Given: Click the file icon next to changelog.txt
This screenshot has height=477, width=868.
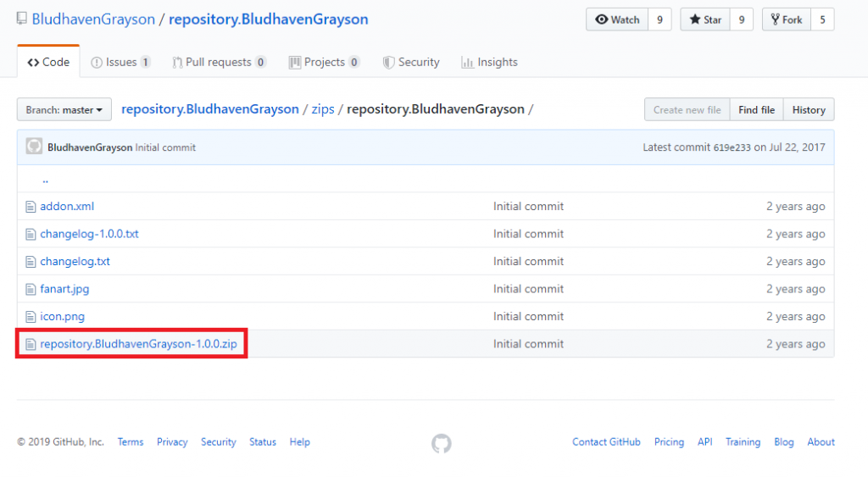Looking at the screenshot, I should coord(31,262).
